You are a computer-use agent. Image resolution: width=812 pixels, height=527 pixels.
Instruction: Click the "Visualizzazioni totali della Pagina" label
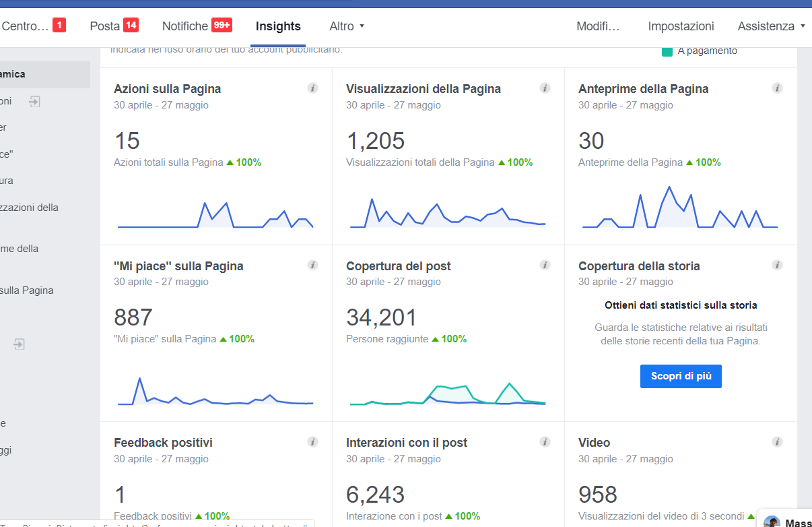point(420,162)
